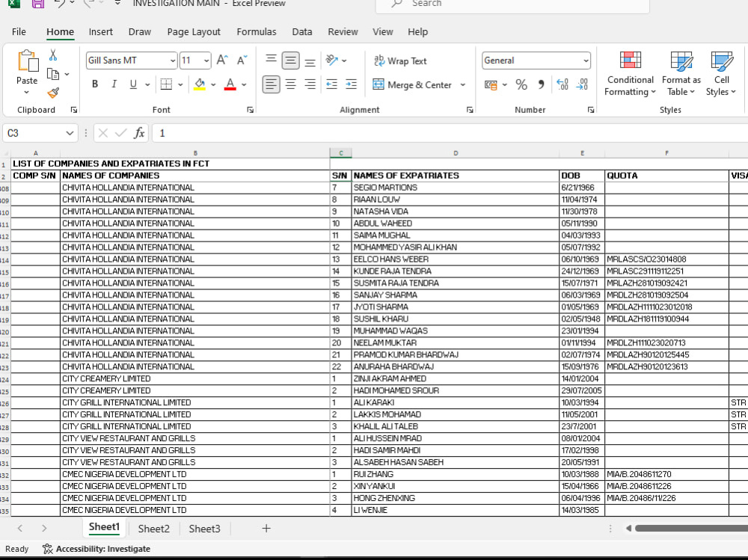Open Font group dialog launcher
The height and width of the screenshot is (560, 748).
[x=250, y=110]
